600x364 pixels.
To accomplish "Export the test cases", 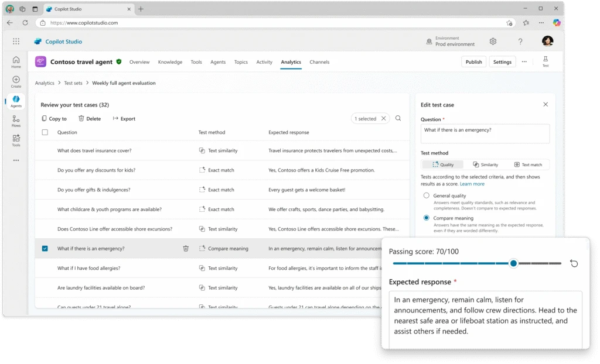I will 124,118.
